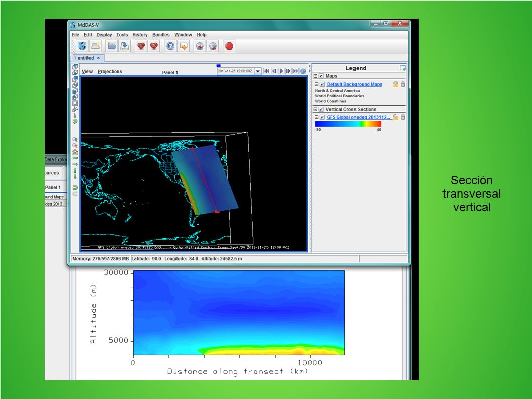This screenshot has width=532, height=399.
Task: Open the GFS Global onedeg layer link
Action: (x=359, y=117)
